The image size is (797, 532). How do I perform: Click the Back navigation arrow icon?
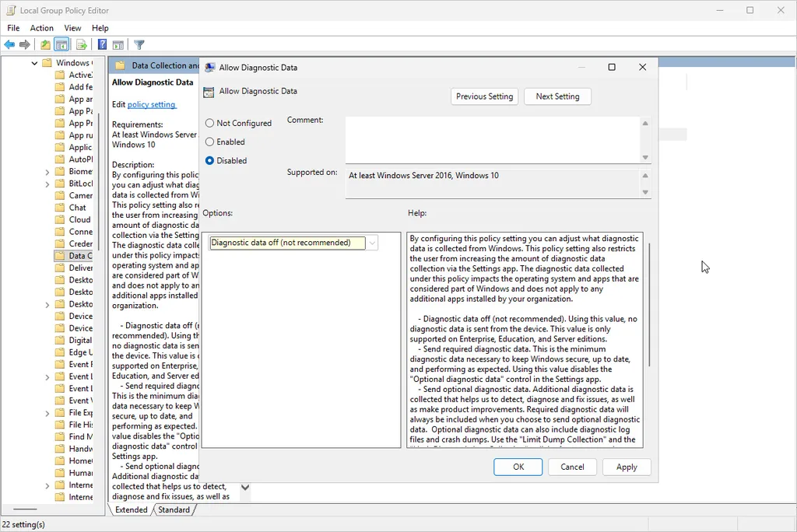9,44
